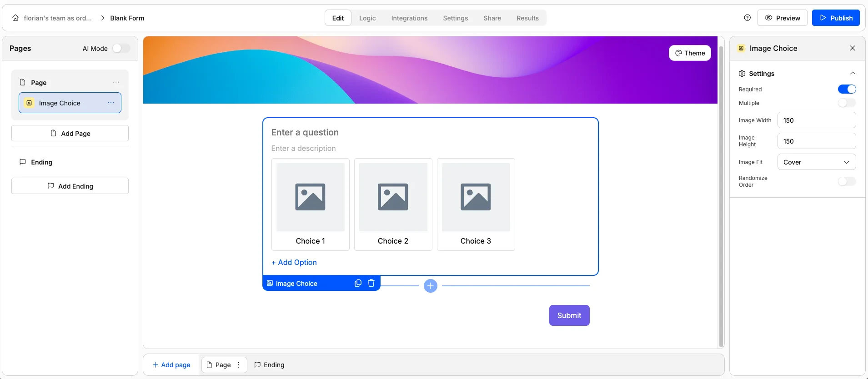Click the Choice 1 label text

[311, 241]
